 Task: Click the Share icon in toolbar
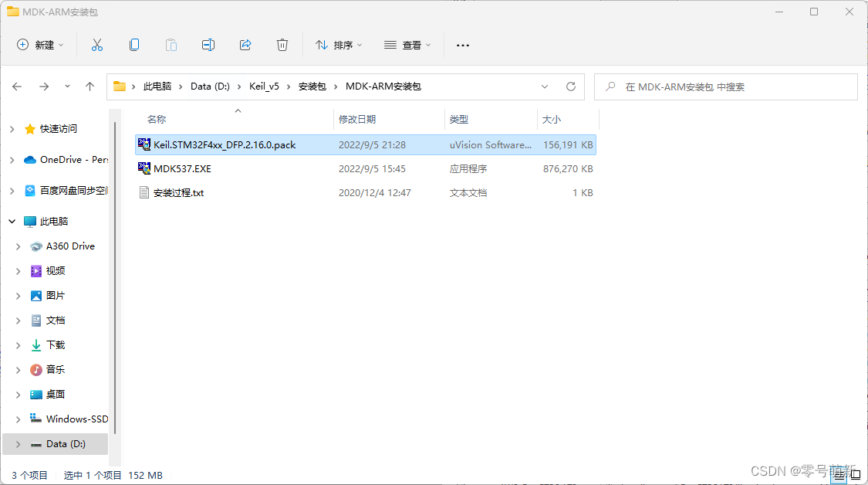click(245, 45)
